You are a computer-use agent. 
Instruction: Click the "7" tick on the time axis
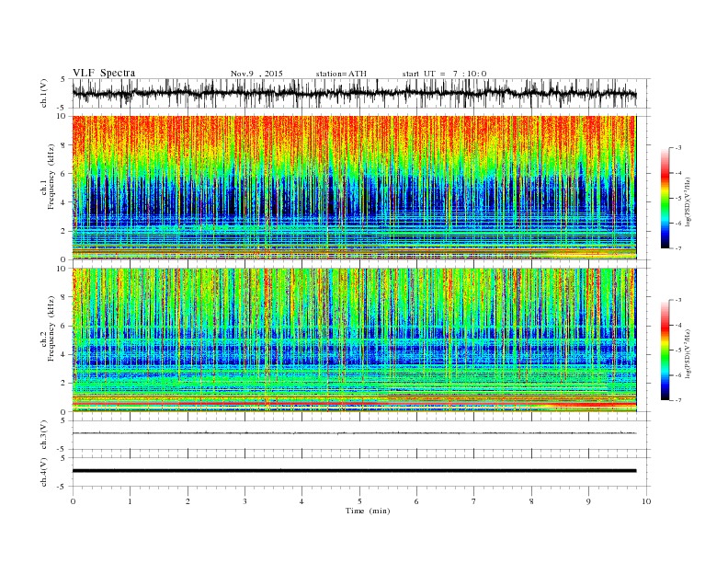(x=474, y=501)
